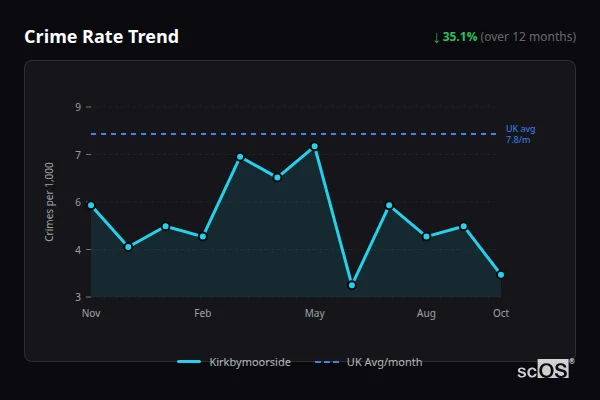Screen dimensions: 600x400
Task: Click the "Crimes per 1,000" axis label
Action: [x=49, y=202]
